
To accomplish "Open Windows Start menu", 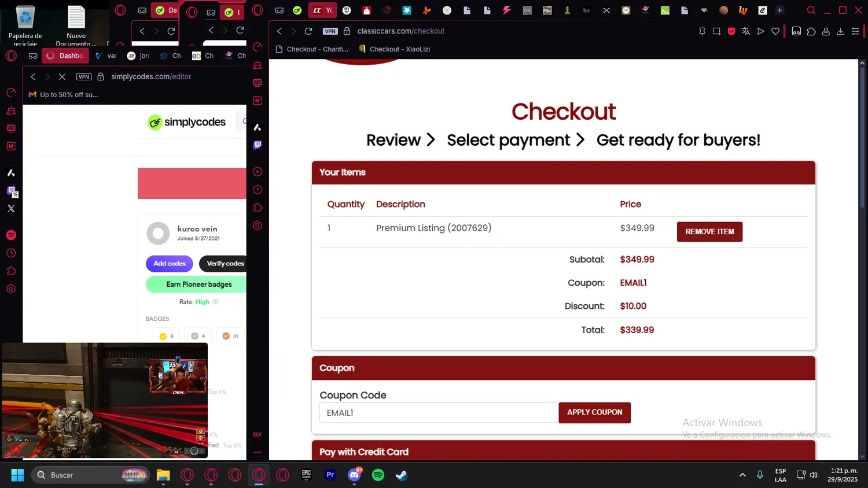I will click(17, 475).
